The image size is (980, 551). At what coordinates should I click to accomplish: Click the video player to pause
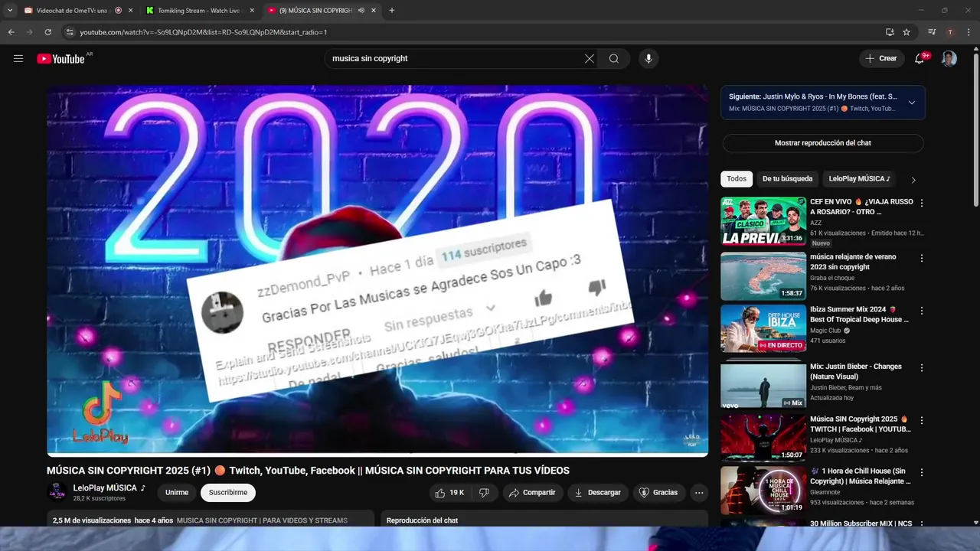click(x=377, y=270)
